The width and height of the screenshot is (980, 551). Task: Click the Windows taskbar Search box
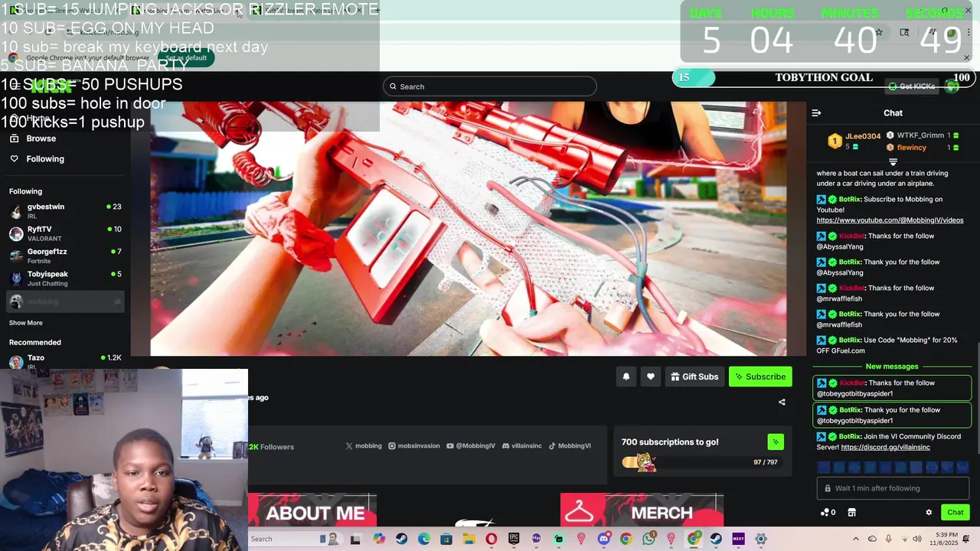295,539
